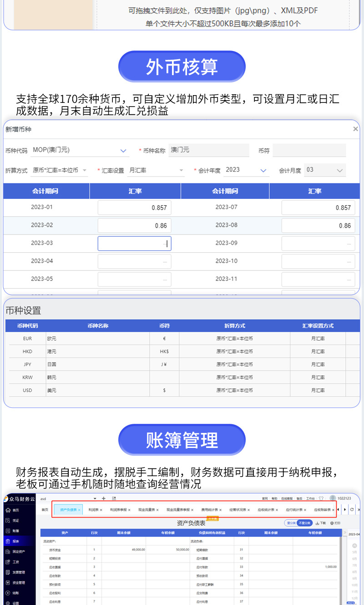Click the 售后 link in header
364x605 pixels.
(x=298, y=498)
